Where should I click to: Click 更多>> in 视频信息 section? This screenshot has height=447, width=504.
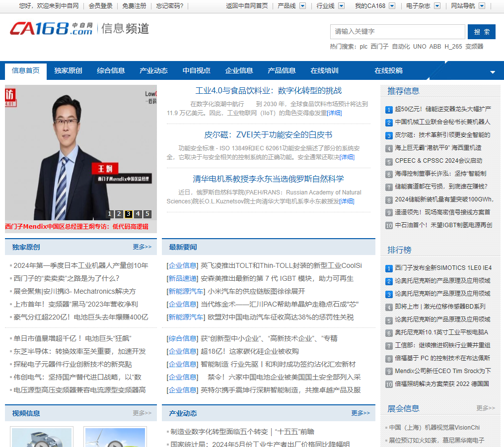pyautogui.click(x=142, y=413)
